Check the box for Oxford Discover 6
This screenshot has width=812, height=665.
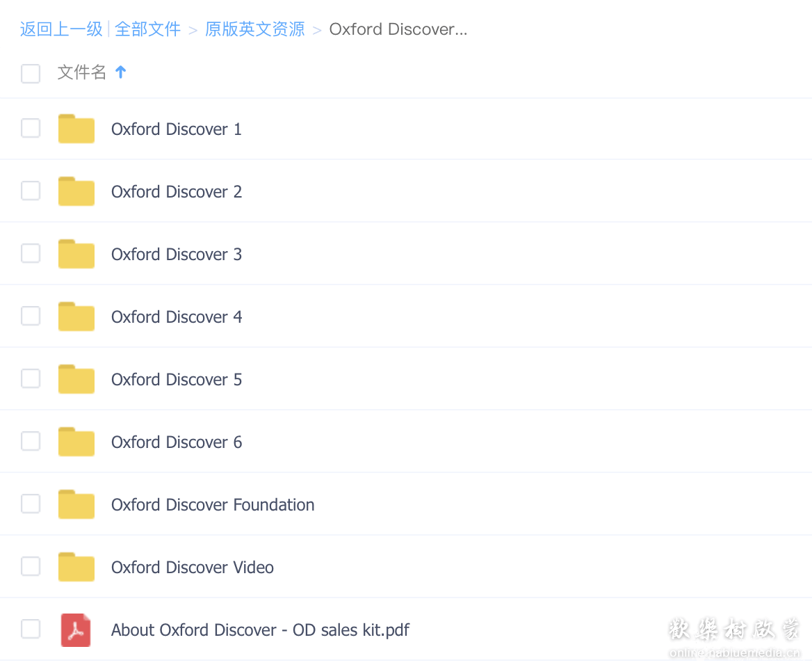(x=31, y=441)
